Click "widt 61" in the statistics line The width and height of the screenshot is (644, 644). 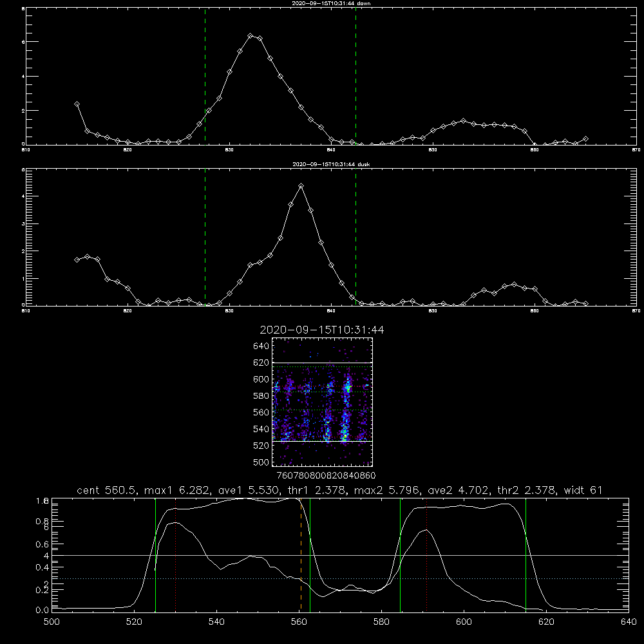point(583,490)
